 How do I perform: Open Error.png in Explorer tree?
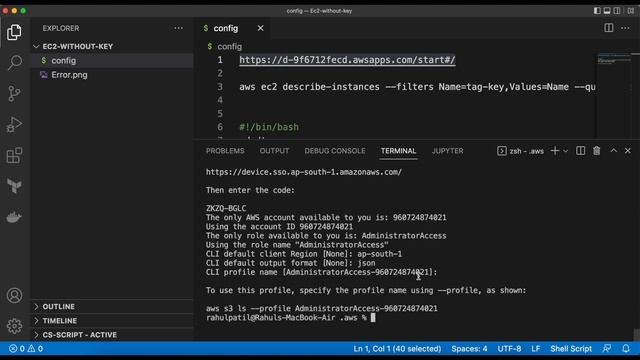[112, 75]
